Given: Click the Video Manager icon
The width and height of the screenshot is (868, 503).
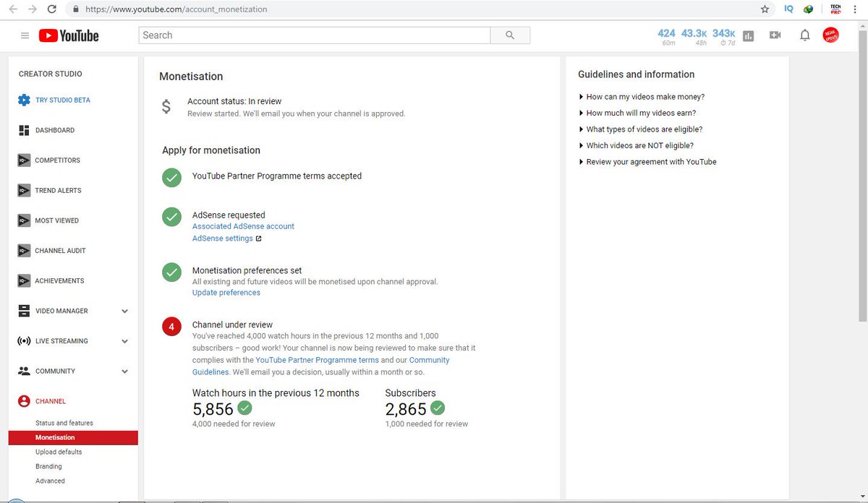Looking at the screenshot, I should (24, 311).
